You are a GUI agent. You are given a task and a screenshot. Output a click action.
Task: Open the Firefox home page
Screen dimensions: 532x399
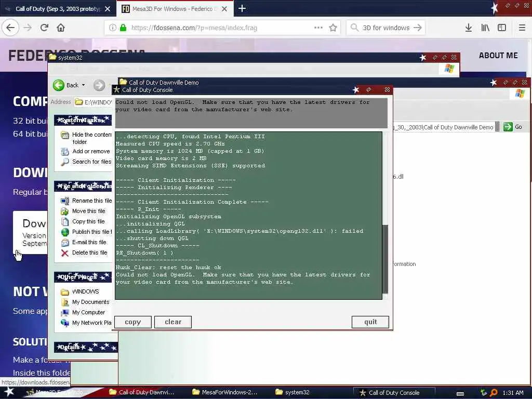[61, 28]
